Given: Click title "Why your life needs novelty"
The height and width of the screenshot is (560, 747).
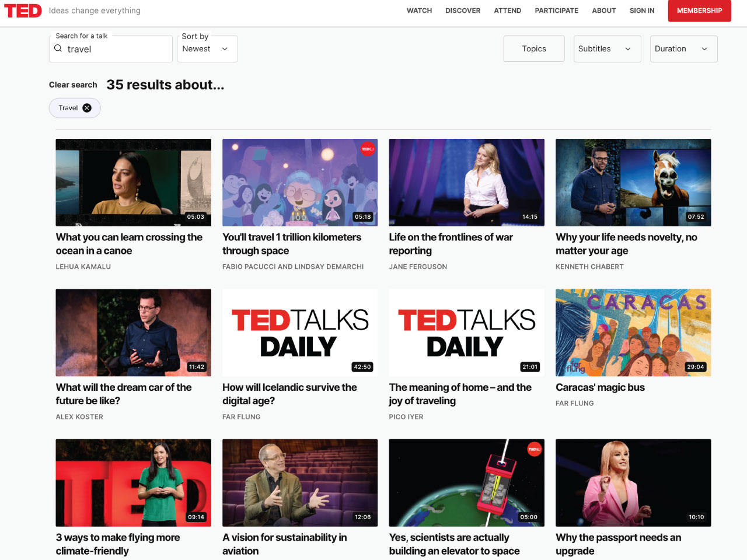Looking at the screenshot, I should [x=626, y=244].
